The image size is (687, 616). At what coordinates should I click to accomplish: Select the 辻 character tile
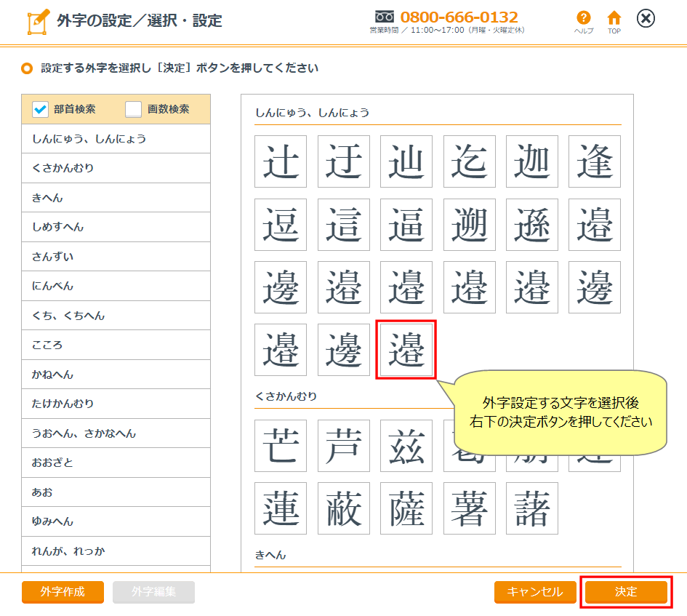point(281,161)
